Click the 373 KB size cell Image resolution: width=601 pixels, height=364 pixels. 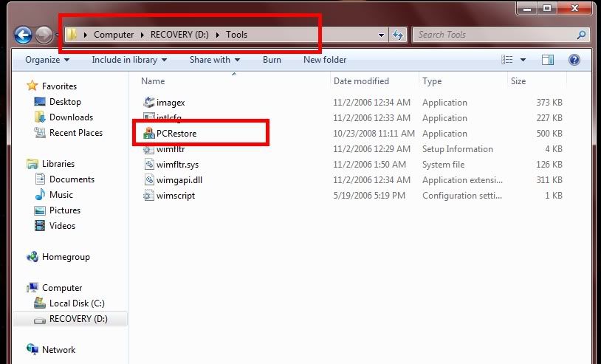(x=549, y=103)
